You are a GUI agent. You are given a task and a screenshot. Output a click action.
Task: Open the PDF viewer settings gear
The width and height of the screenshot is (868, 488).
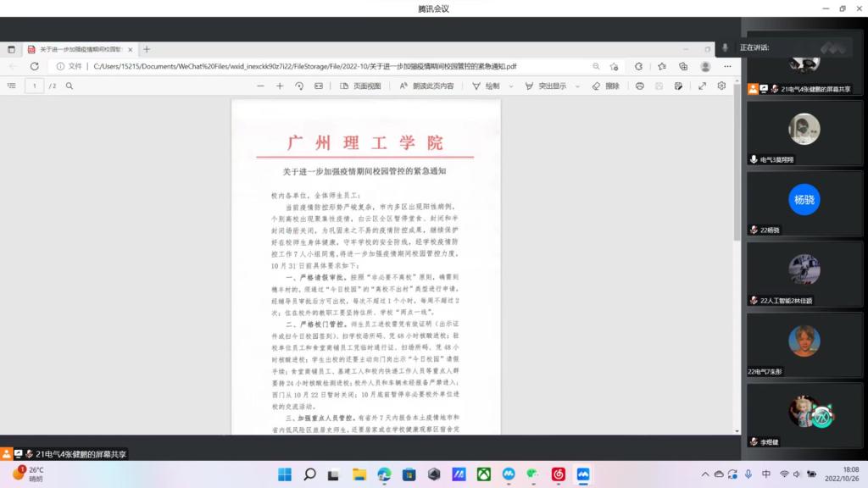coord(721,86)
